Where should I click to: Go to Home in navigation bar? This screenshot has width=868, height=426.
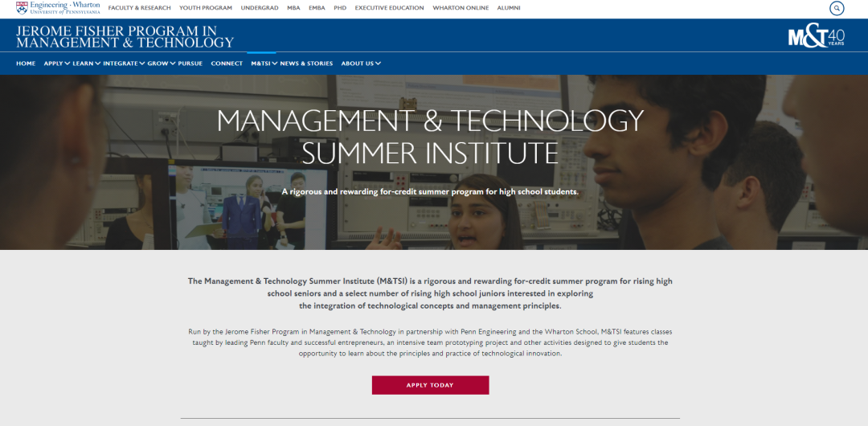(26, 63)
